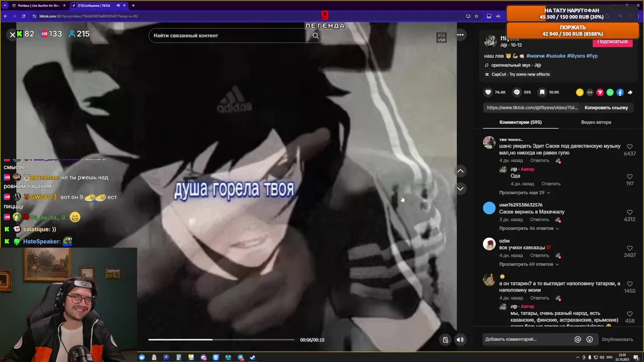Reply to 'все учихи кавказцы' comment
644x362 pixels.
pyautogui.click(x=539, y=255)
